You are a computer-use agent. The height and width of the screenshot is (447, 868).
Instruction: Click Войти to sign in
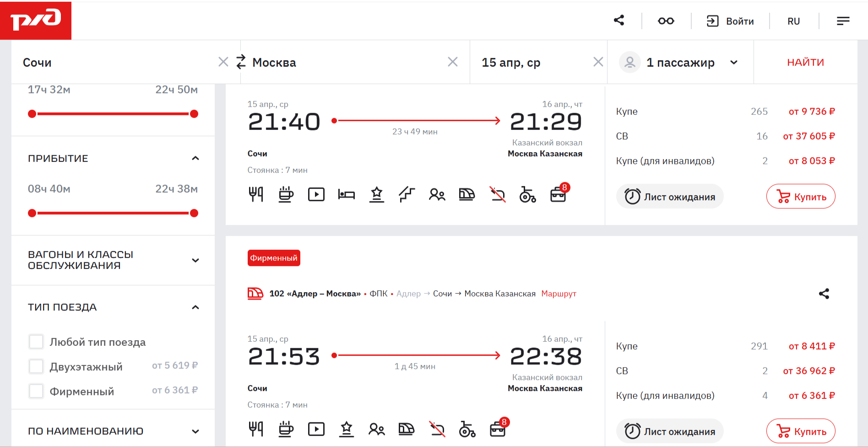731,21
